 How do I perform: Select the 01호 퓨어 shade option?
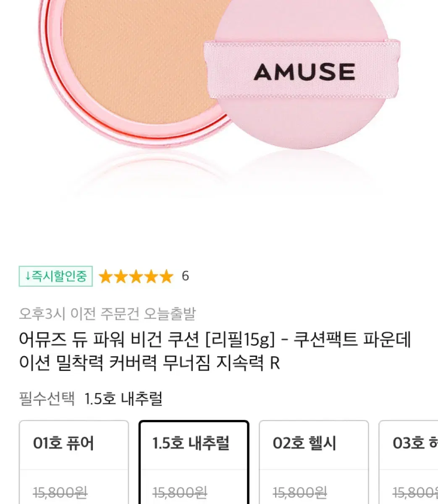(74, 462)
